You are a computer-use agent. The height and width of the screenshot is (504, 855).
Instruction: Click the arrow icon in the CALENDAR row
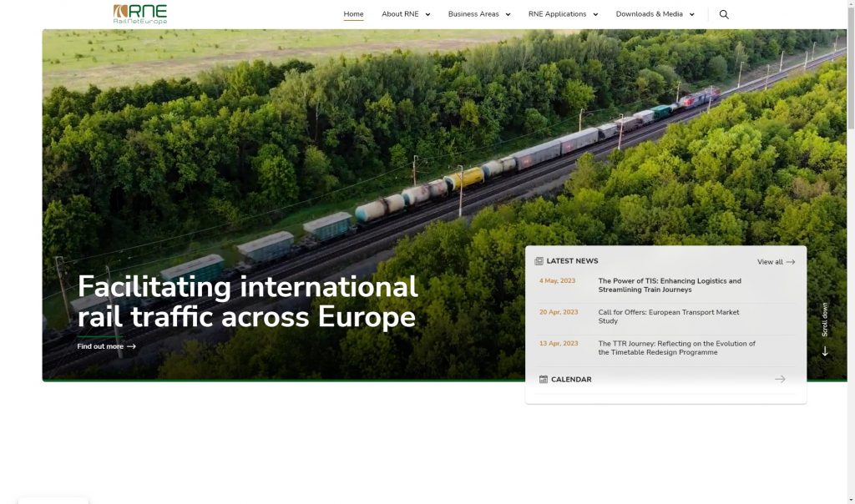[780, 379]
